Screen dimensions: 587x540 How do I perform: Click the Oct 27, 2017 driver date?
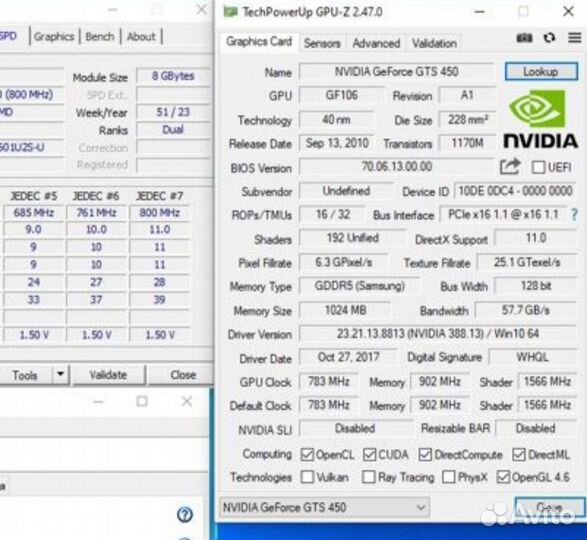coord(348,357)
